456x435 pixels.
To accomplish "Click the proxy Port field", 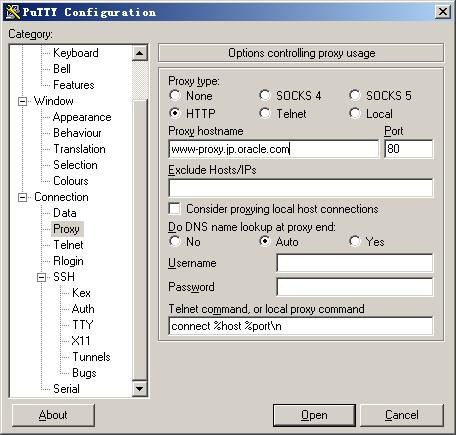I will 409,149.
